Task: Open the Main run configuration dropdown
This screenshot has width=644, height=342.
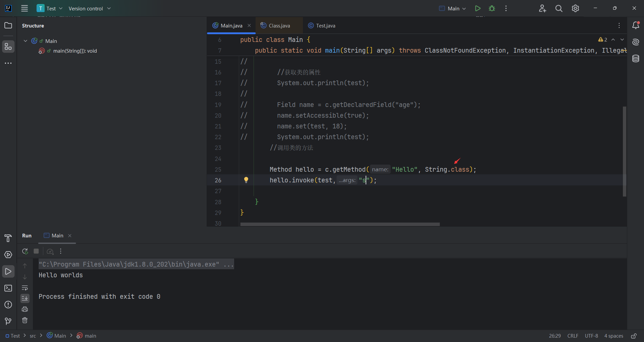Action: pyautogui.click(x=452, y=8)
